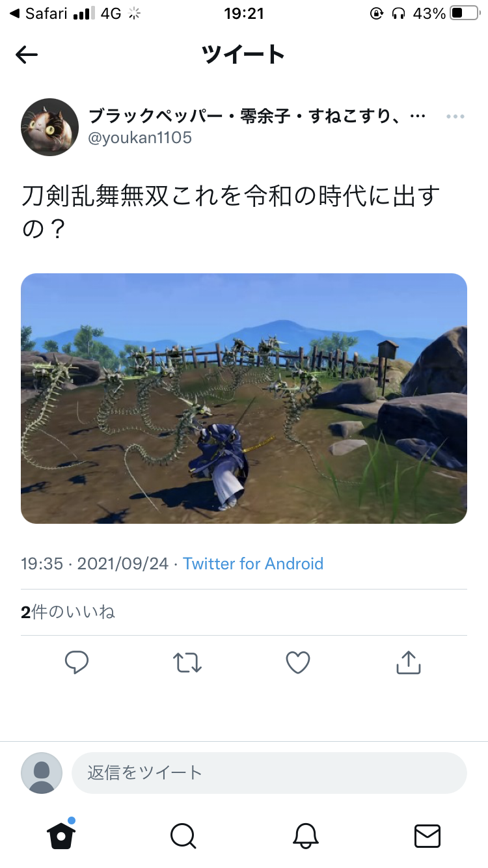The width and height of the screenshot is (488, 868).
Task: Open the Notifications bell tab
Action: (x=305, y=835)
